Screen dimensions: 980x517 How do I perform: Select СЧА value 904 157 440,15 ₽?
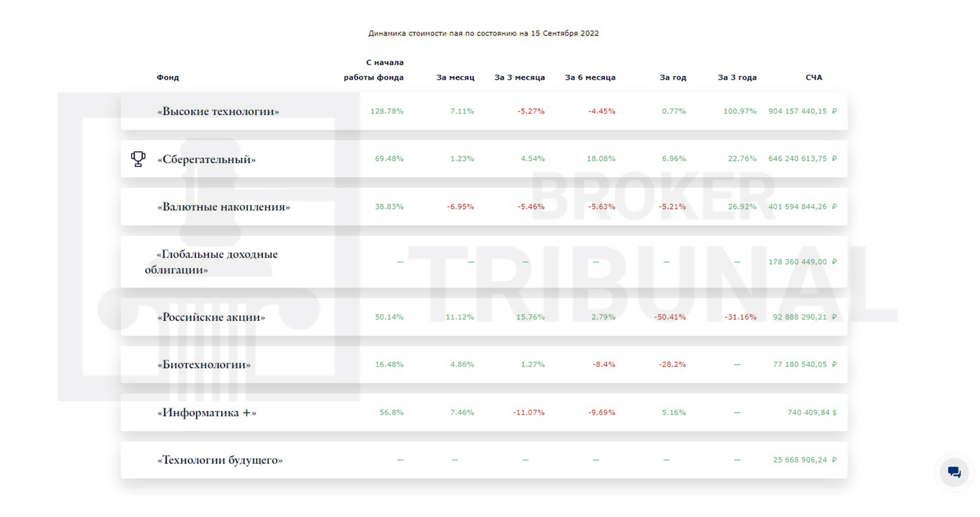(x=802, y=111)
